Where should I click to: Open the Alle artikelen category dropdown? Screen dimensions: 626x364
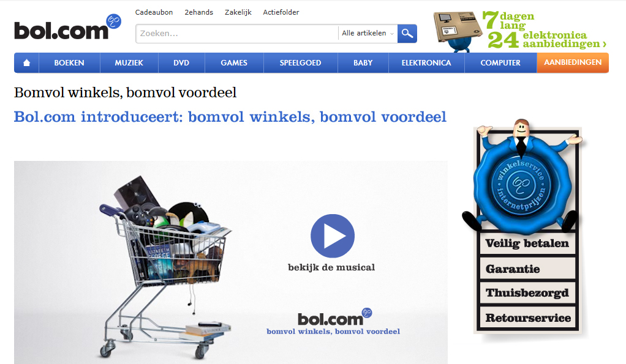coord(368,34)
